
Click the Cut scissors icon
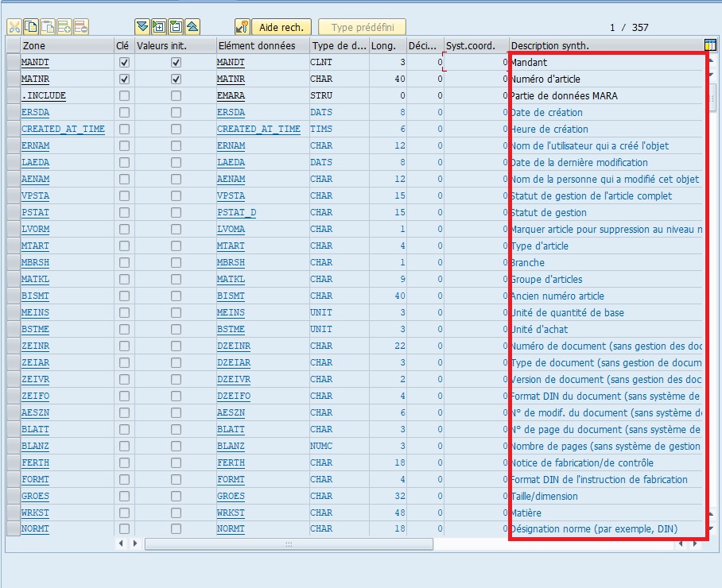click(14, 27)
